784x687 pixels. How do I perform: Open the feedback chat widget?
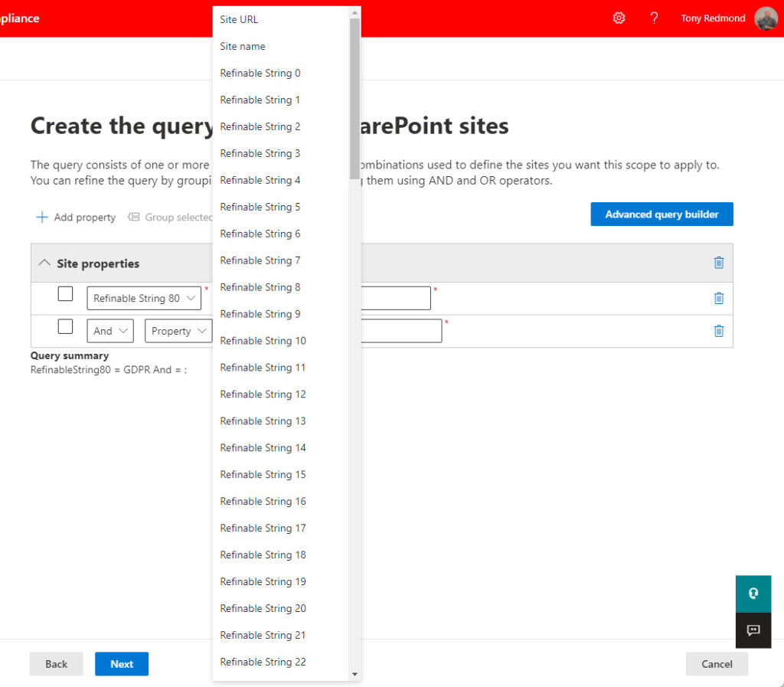click(x=753, y=630)
